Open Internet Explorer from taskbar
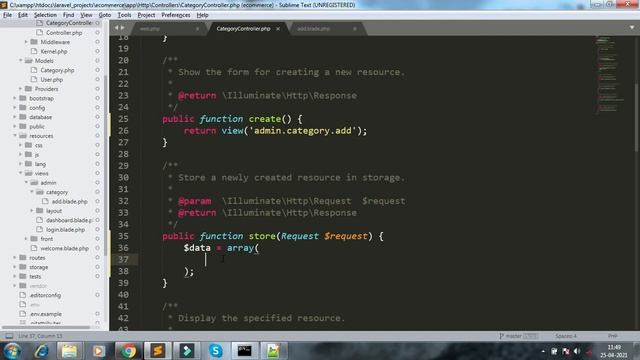The width and height of the screenshot is (640, 360). (x=41, y=351)
